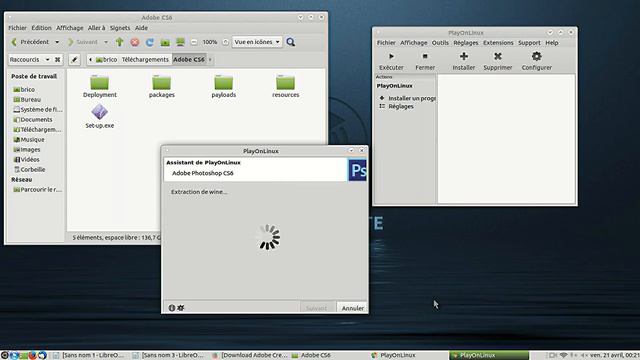Image resolution: width=640 pixels, height=360 pixels.
Task: Select the payloads folder icon
Action: [224, 83]
